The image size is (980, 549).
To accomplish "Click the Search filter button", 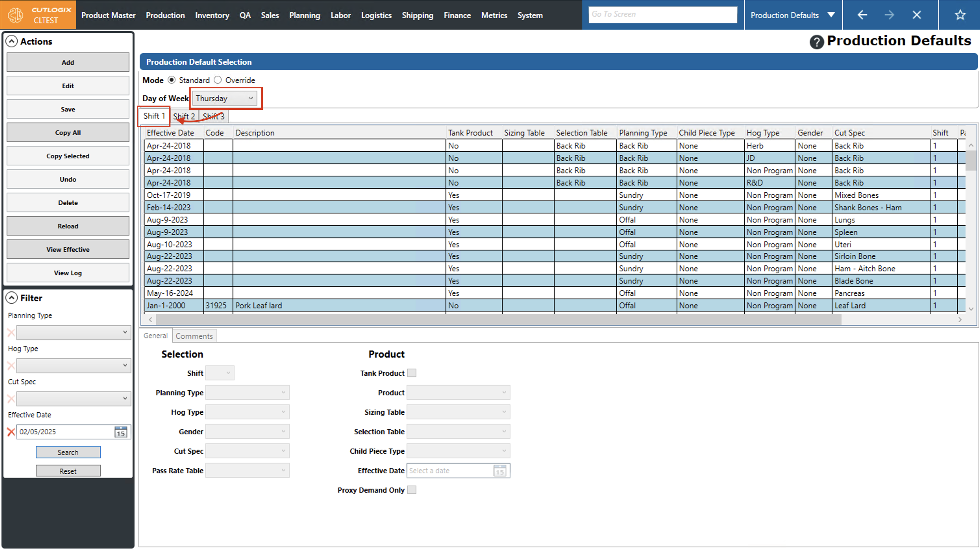I will pyautogui.click(x=68, y=452).
